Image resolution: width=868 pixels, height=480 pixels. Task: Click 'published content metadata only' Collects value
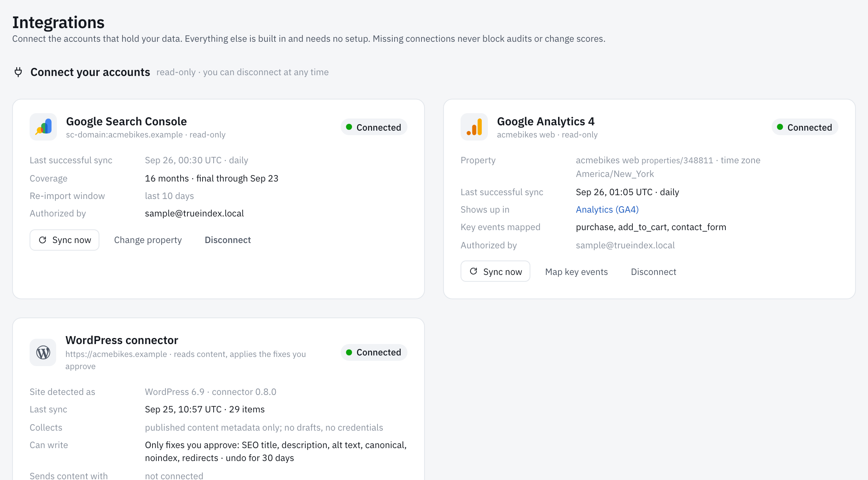pyautogui.click(x=264, y=428)
